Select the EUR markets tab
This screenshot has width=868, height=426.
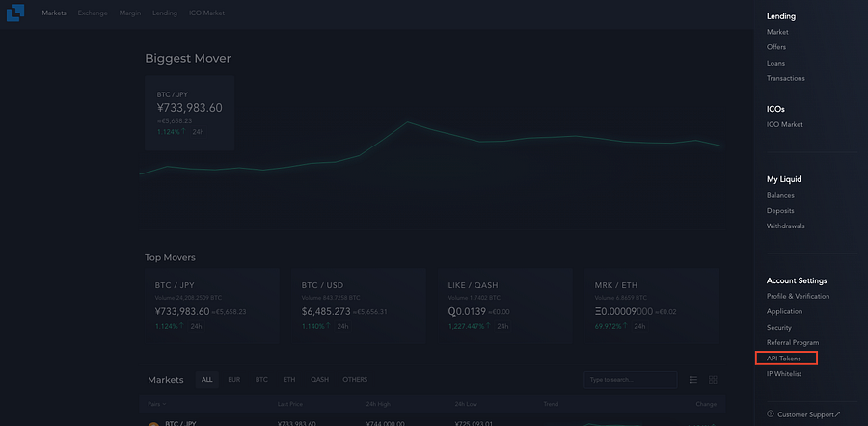[234, 380]
